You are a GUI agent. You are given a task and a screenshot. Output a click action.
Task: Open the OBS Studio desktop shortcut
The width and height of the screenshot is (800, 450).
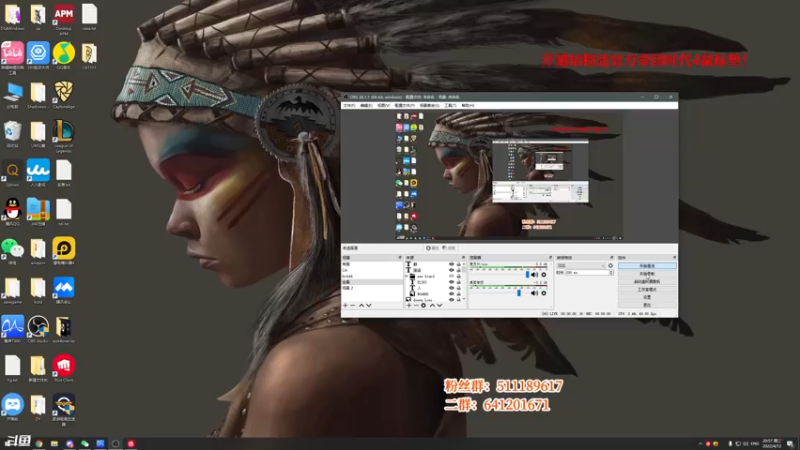click(38, 327)
